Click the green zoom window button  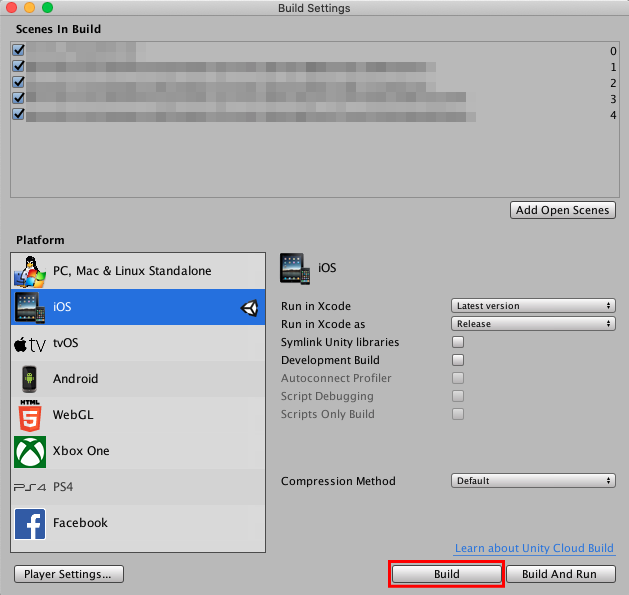tap(47, 8)
